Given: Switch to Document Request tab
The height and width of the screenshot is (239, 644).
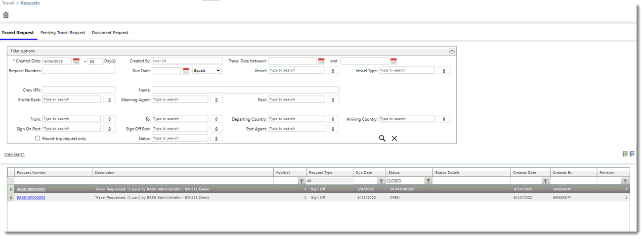Looking at the screenshot, I should (x=110, y=33).
